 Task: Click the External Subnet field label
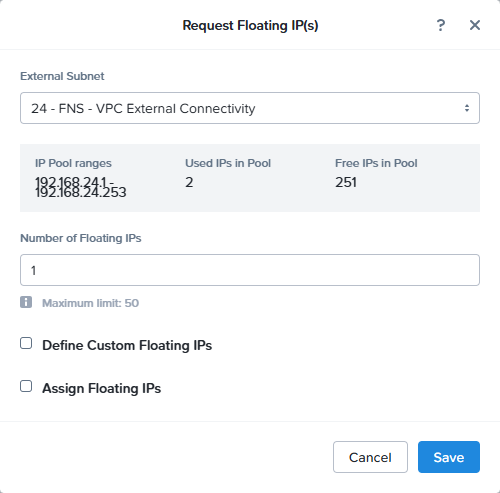coord(62,76)
